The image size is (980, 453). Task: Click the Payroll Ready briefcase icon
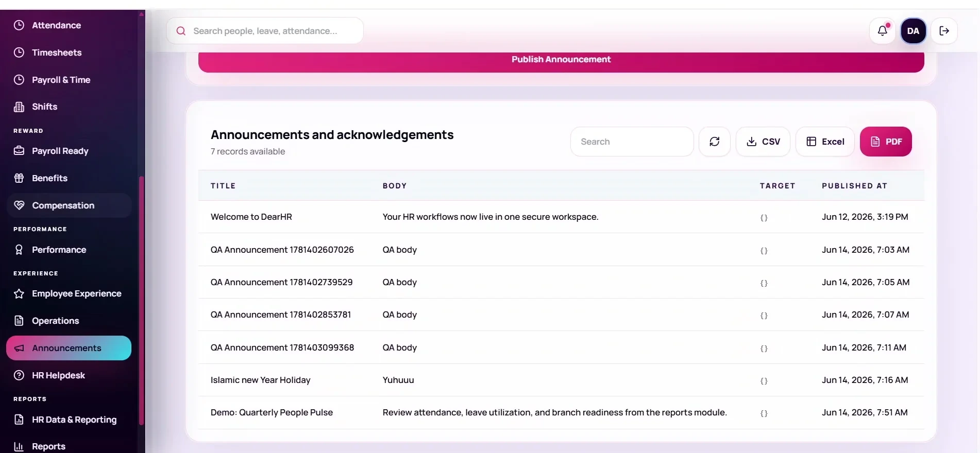point(19,151)
